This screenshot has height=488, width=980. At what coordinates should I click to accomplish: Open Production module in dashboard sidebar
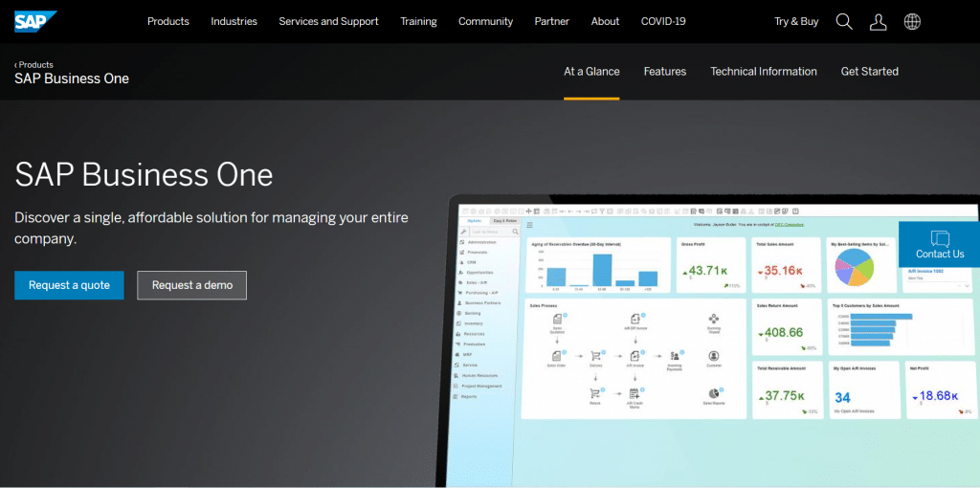click(x=475, y=344)
